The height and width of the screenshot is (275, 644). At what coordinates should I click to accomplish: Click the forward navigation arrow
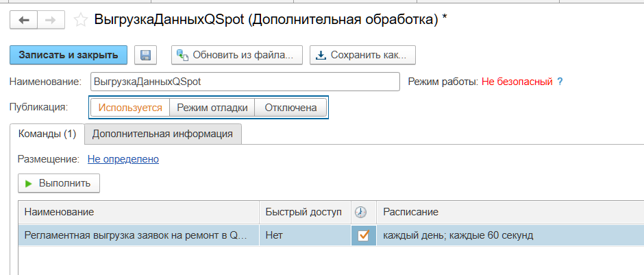(x=50, y=20)
